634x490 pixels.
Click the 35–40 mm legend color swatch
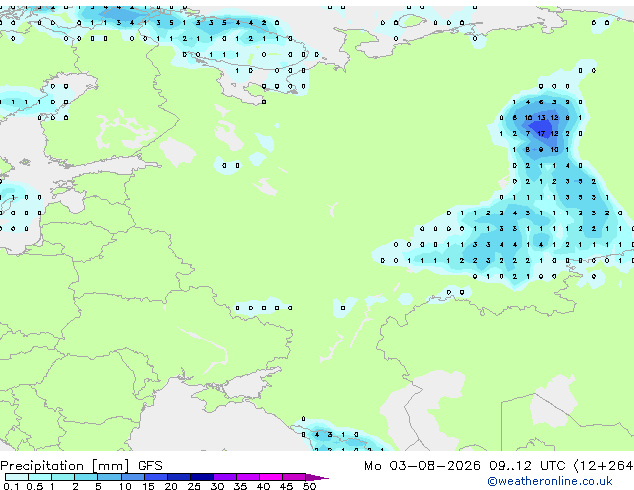(x=247, y=477)
